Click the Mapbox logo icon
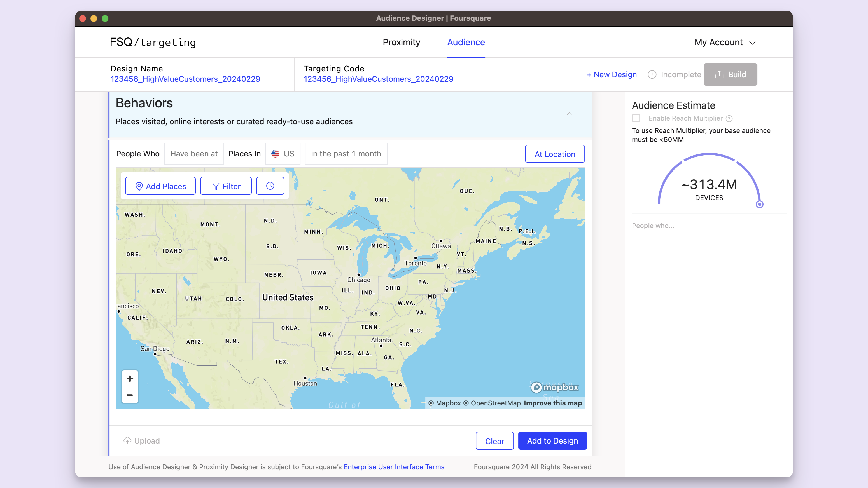The width and height of the screenshot is (868, 488). click(x=535, y=387)
